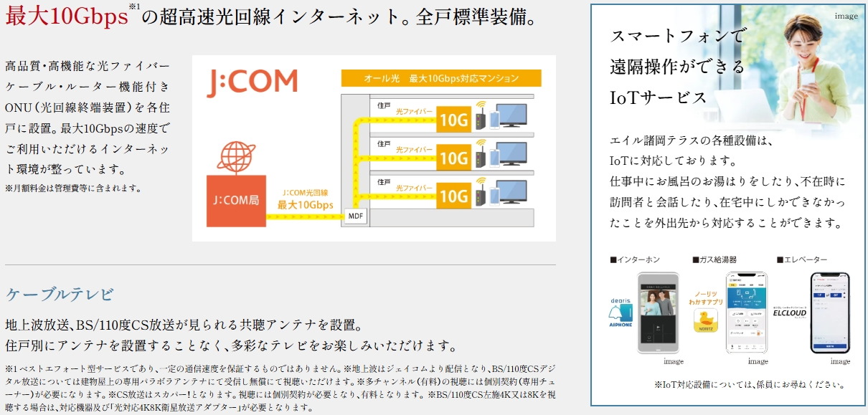Open the エレベーター app screenshot
Screen dimensions: 868x415
[x=831, y=312]
